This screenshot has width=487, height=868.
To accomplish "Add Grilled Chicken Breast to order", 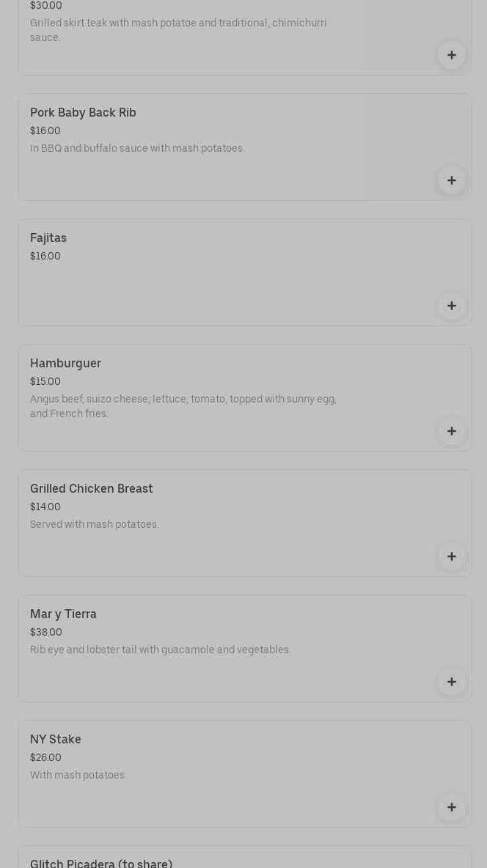I will (x=451, y=556).
